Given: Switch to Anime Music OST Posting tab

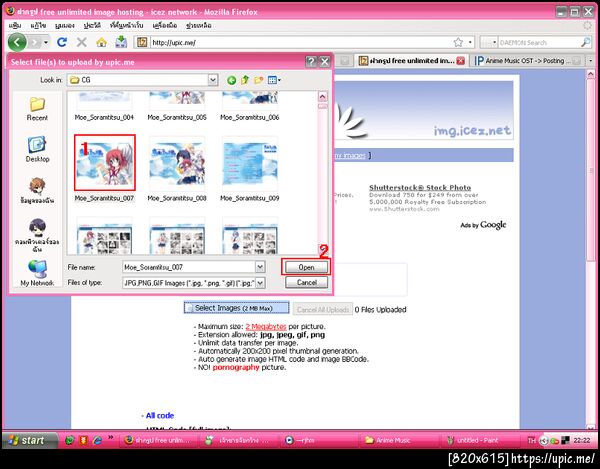Looking at the screenshot, I should click(x=527, y=61).
